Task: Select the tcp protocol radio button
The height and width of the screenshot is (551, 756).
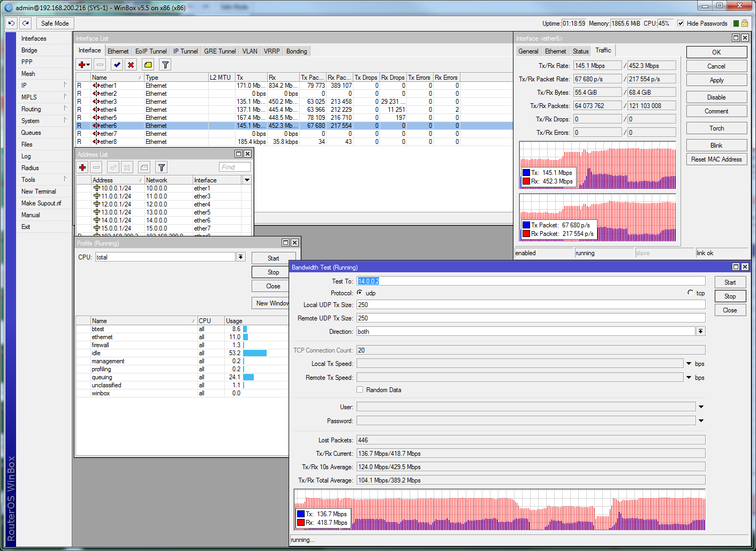Action: click(x=691, y=292)
